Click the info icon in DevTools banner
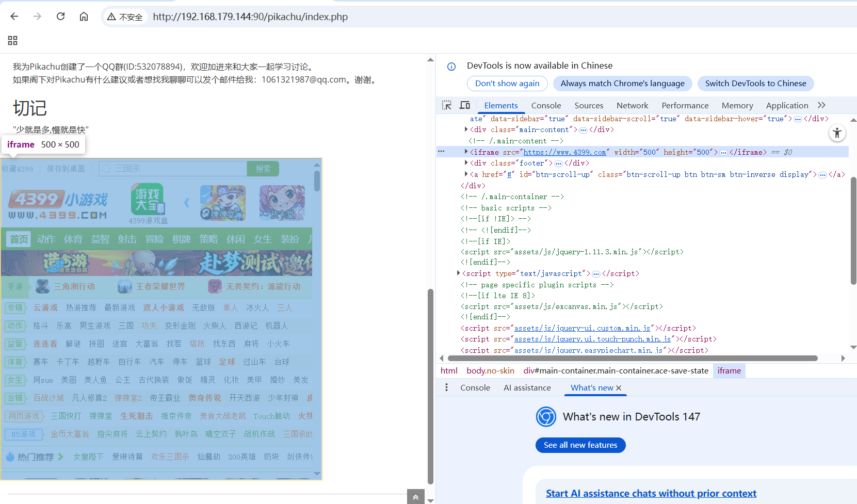Viewport: 857px width, 504px height. click(x=451, y=66)
